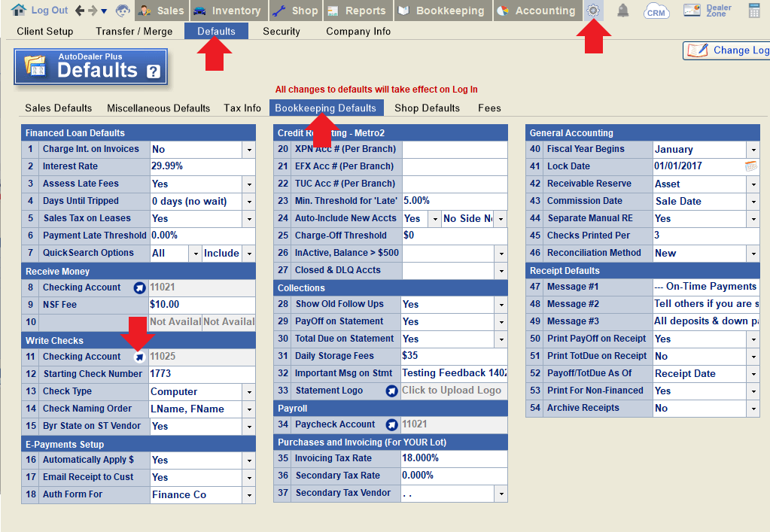
Task: Open the Assess Late Fees dropdown
Action: (249, 184)
